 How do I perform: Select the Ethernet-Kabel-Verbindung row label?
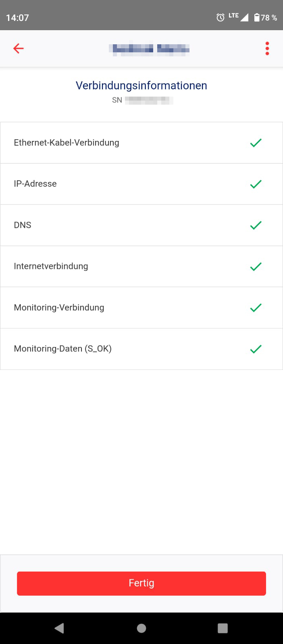(x=67, y=143)
